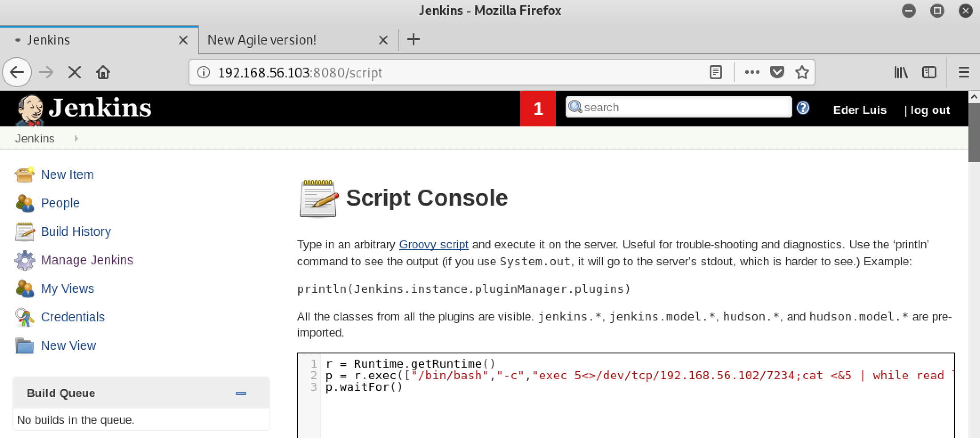Open the Build History link
The height and width of the screenshot is (438, 980).
[x=76, y=231]
